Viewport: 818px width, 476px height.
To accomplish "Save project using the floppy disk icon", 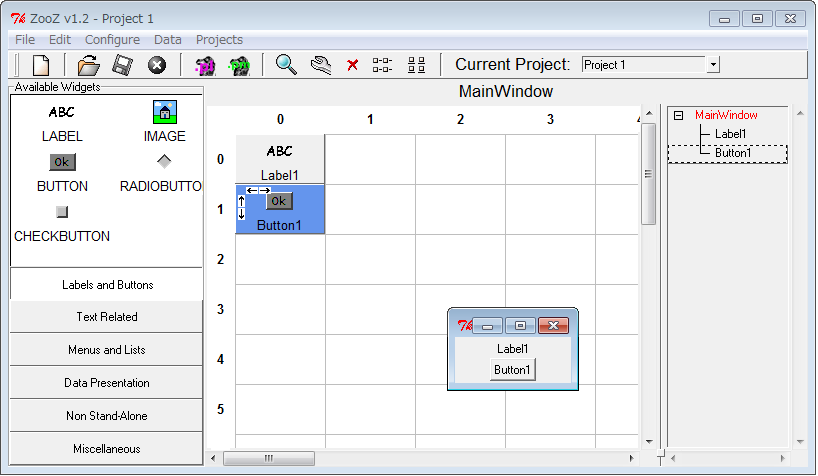I will pyautogui.click(x=122, y=65).
